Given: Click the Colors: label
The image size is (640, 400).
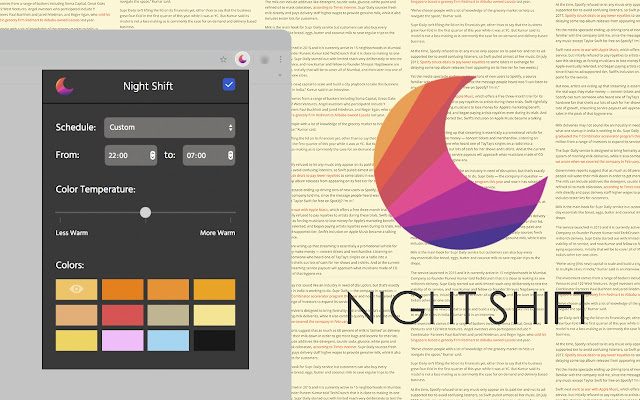Looking at the screenshot, I should [70, 265].
